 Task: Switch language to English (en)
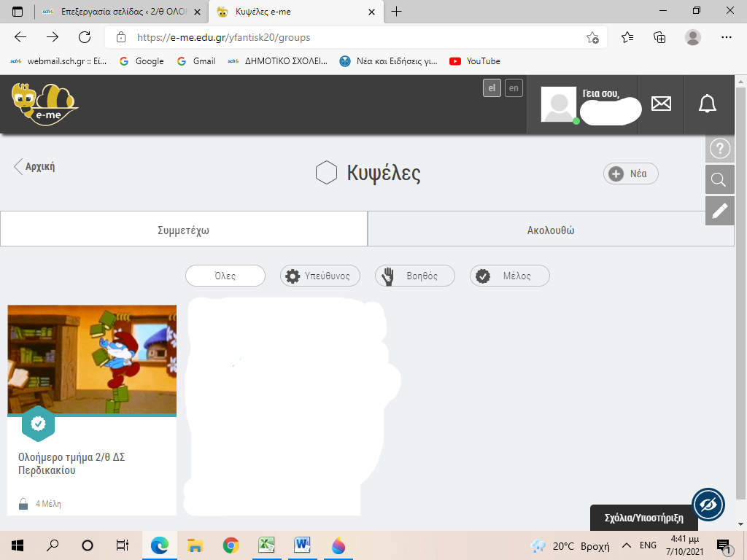coord(514,88)
